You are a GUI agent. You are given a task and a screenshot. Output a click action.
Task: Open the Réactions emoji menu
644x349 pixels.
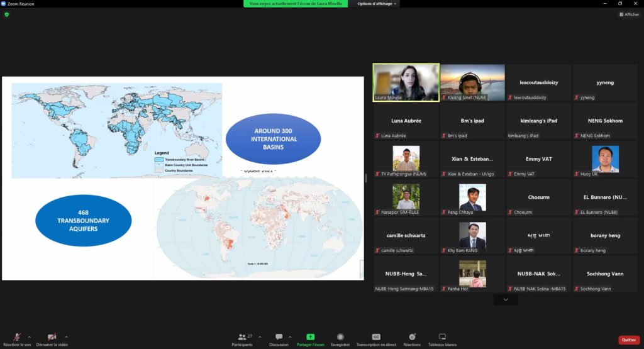[x=412, y=338]
